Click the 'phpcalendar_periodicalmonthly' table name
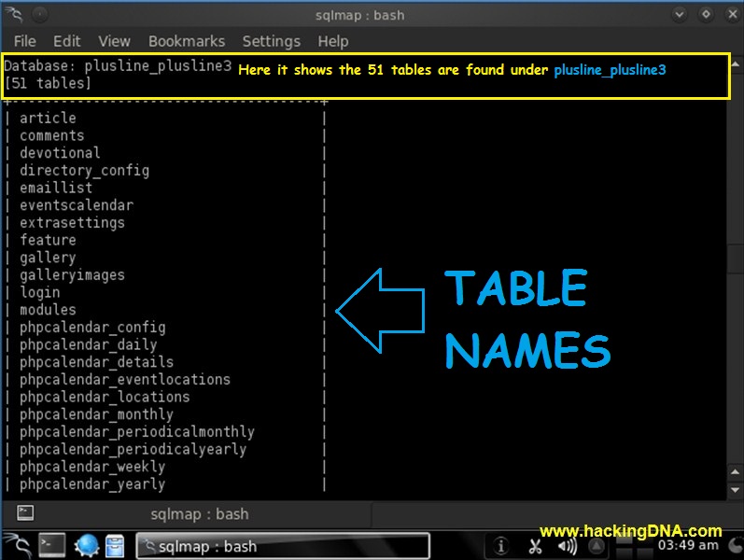 tap(137, 432)
